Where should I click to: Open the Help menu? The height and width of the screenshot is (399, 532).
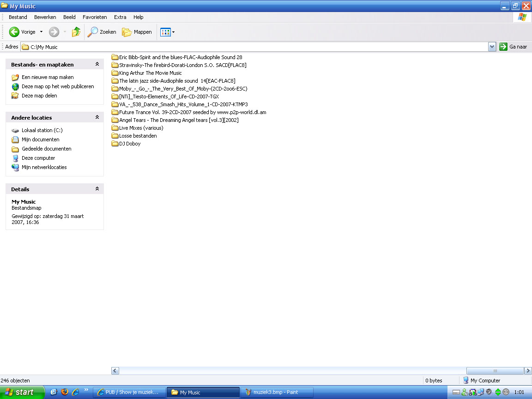click(x=138, y=17)
